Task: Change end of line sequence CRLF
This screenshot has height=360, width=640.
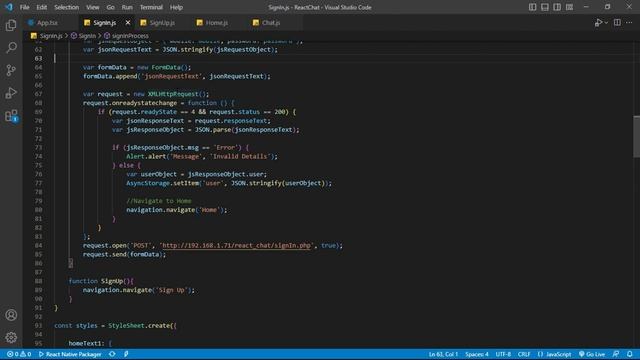Action: coord(524,354)
